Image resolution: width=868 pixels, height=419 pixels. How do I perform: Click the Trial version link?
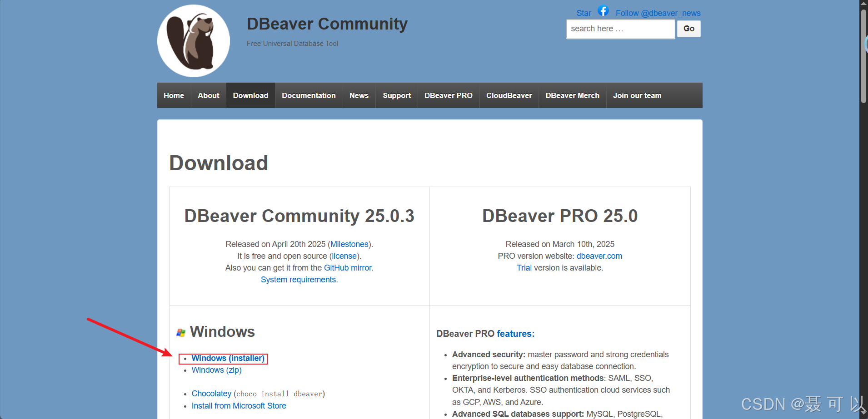point(524,268)
